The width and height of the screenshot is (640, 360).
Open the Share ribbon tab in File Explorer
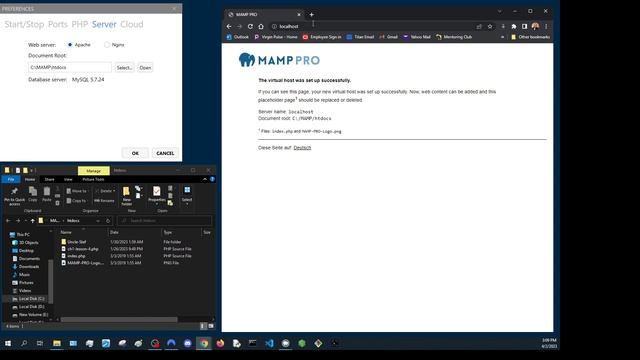(49, 179)
